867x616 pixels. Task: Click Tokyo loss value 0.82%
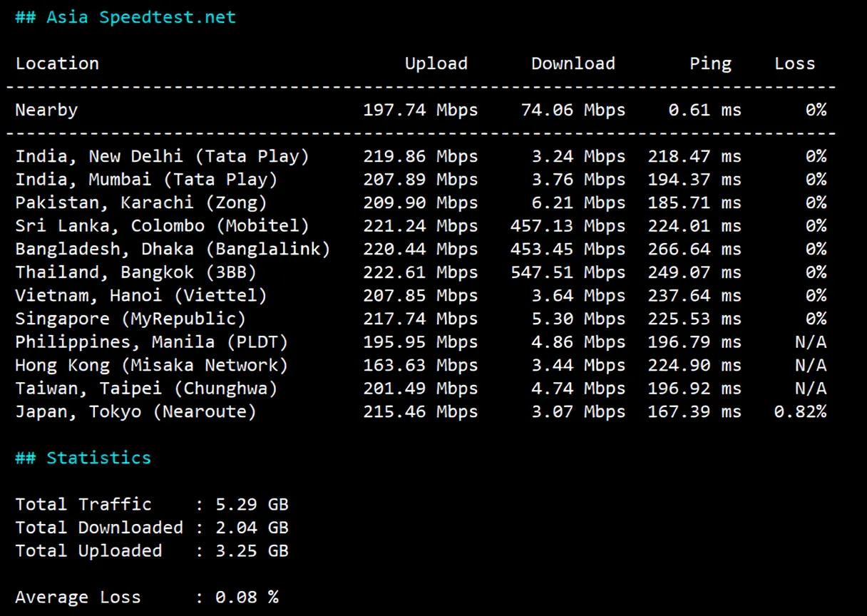coord(801,411)
